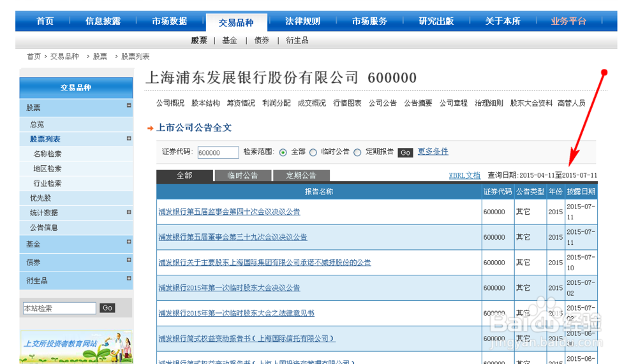Screen dimensions: 638x364
Task: Go to 衍生品 submenu item
Action: click(x=297, y=40)
